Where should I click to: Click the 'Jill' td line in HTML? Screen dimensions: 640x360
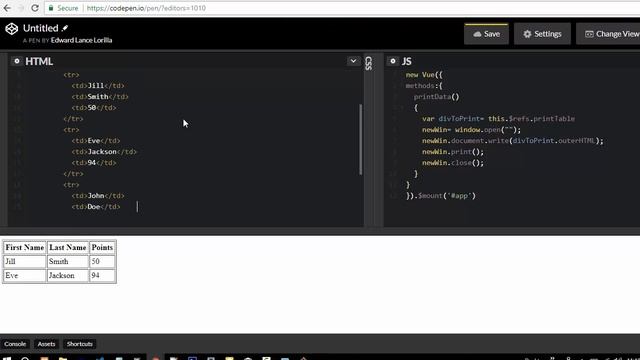(x=98, y=86)
